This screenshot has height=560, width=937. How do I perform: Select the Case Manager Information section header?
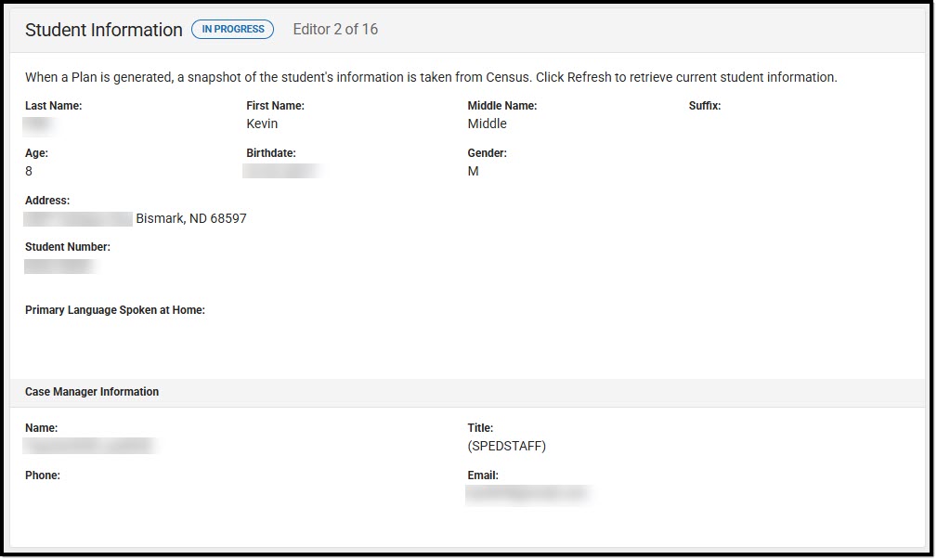(91, 391)
